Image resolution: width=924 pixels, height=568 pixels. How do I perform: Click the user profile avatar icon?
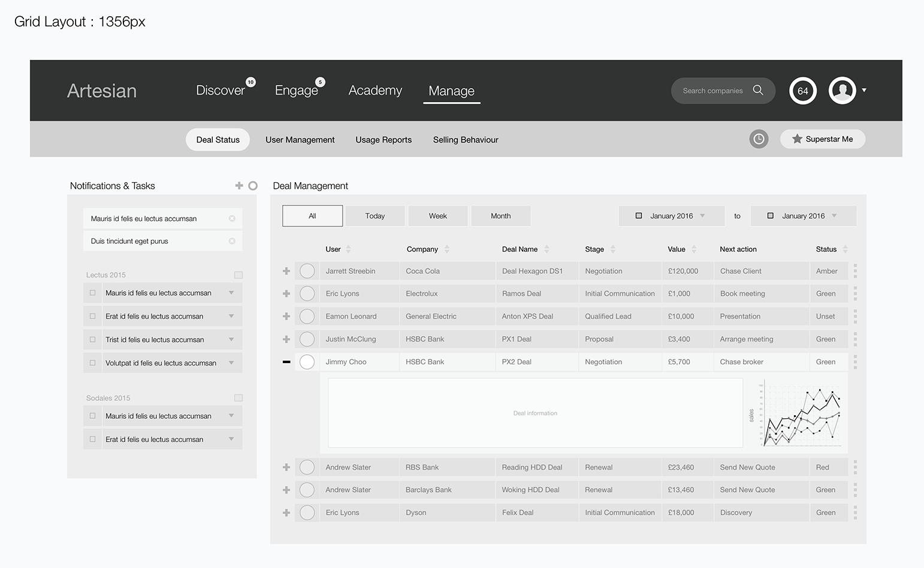[x=842, y=90]
